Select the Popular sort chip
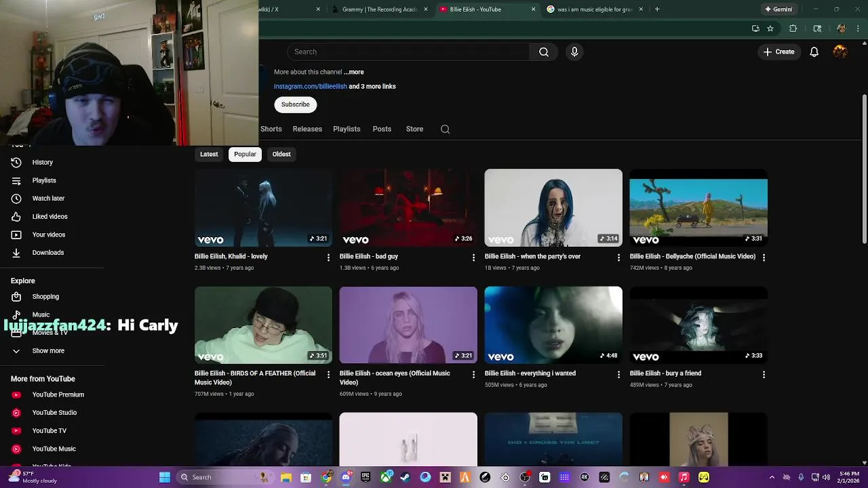Image resolution: width=868 pixels, height=488 pixels. click(x=245, y=154)
